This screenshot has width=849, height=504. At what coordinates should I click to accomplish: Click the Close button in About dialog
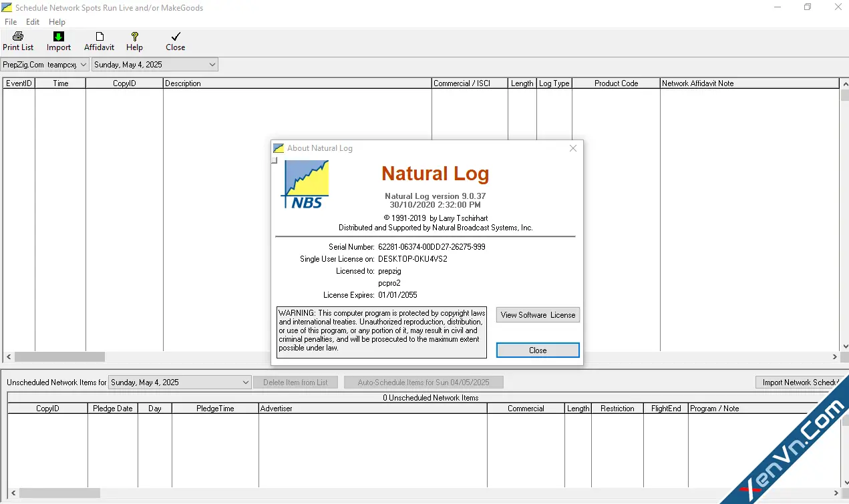[538, 350]
